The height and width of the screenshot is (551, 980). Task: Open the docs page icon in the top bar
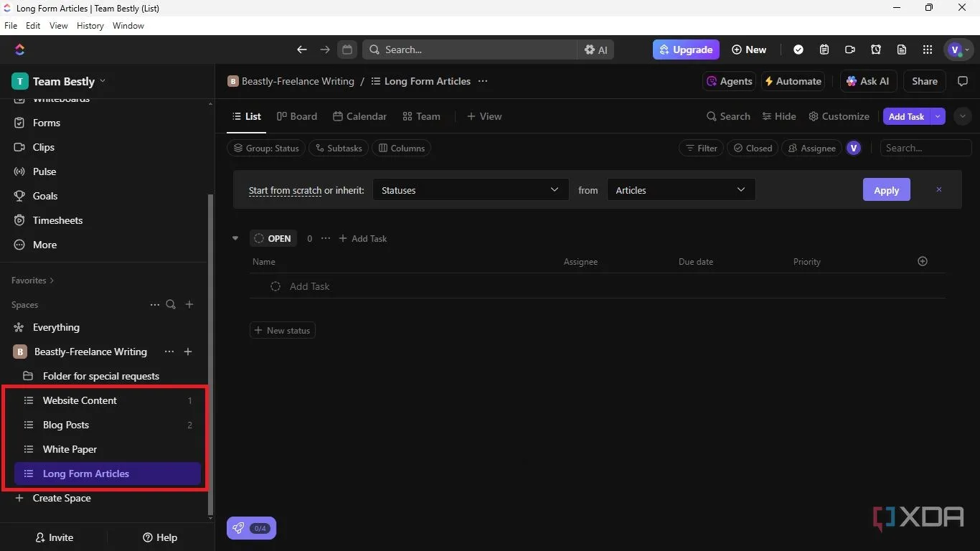902,50
